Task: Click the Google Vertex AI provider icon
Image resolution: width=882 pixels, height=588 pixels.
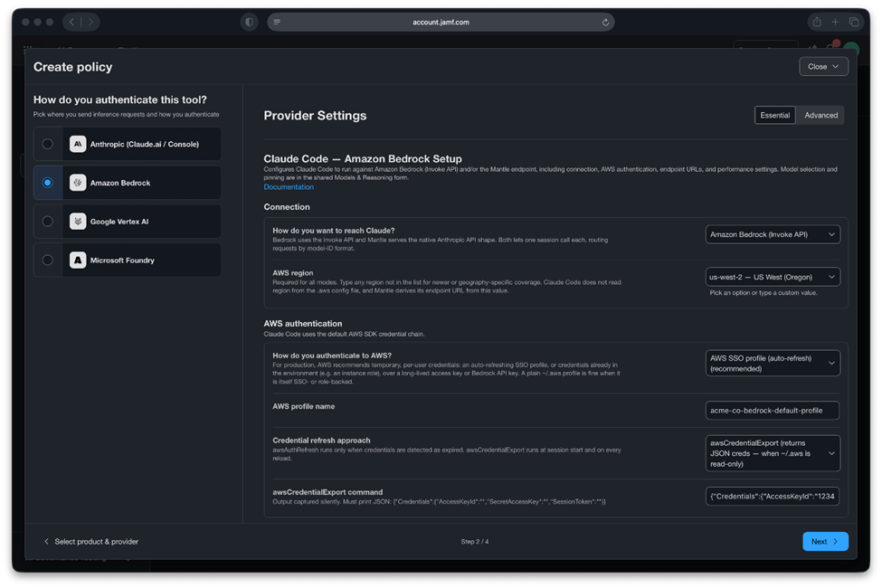Action: tap(78, 222)
